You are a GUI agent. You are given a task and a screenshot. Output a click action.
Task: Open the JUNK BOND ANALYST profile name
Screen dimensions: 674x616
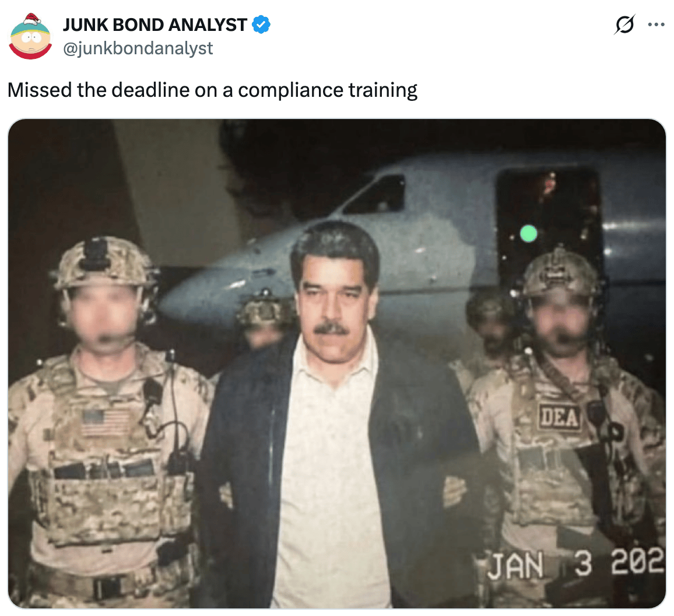click(155, 25)
